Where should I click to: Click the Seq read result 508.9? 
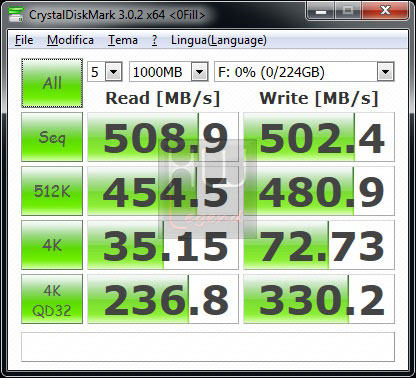(163, 137)
